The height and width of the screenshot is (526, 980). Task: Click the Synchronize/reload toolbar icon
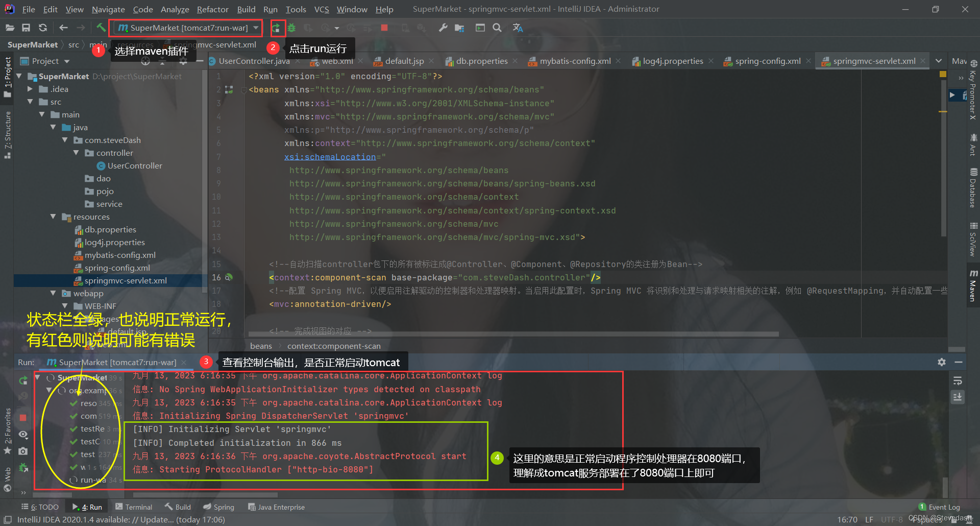(x=43, y=28)
